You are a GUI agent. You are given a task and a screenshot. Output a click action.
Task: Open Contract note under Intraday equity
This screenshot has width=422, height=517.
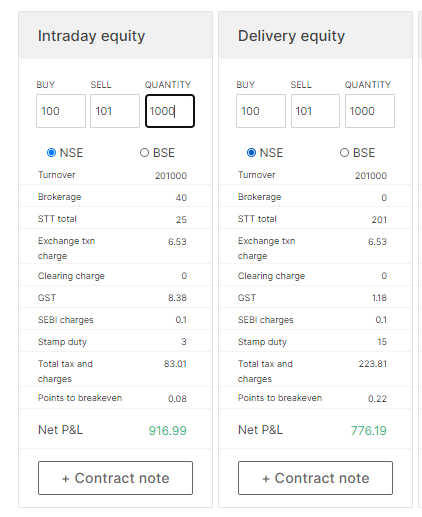(x=115, y=478)
